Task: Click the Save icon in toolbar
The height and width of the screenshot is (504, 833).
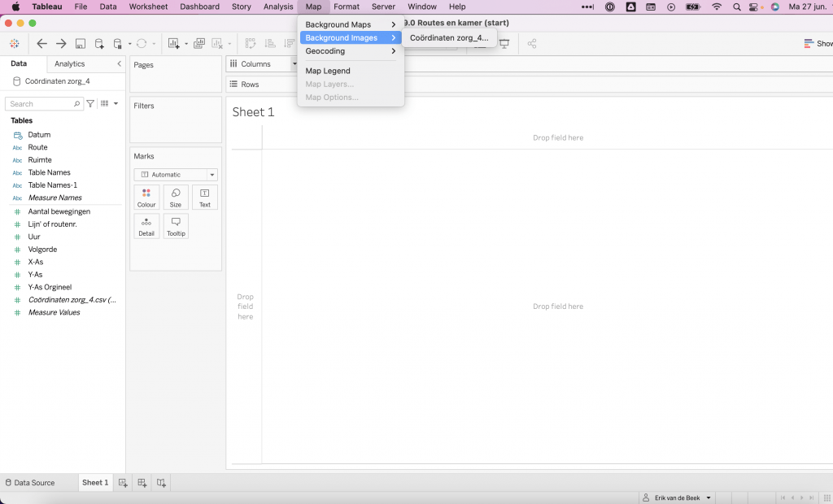Action: tap(81, 44)
